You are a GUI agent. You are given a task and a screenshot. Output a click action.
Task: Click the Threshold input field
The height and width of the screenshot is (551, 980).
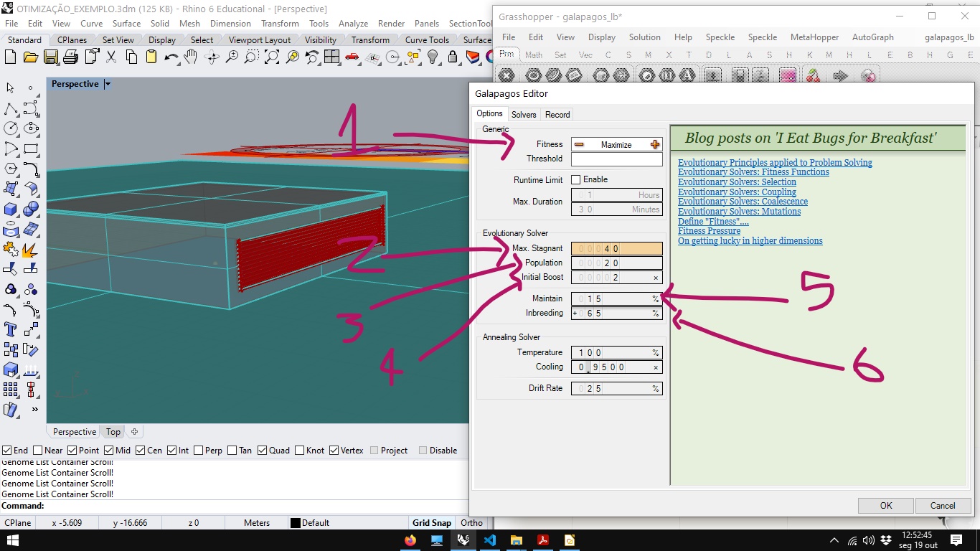[616, 159]
